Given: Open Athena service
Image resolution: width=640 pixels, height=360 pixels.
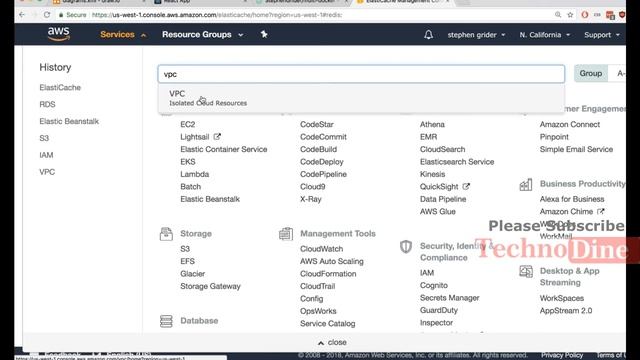Looking at the screenshot, I should pos(432,124).
